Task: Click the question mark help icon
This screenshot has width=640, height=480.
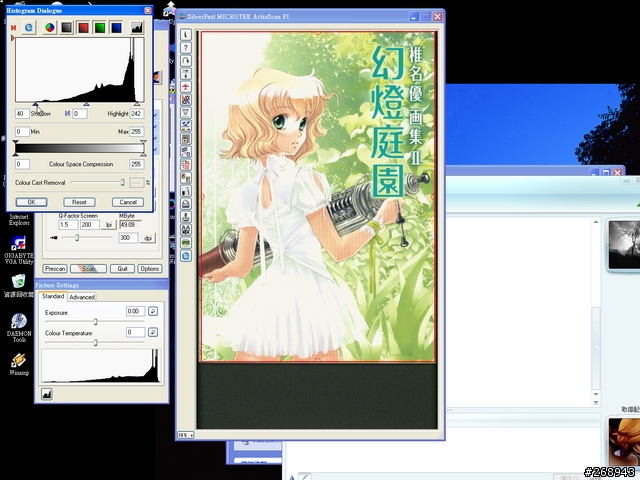Action: (186, 48)
